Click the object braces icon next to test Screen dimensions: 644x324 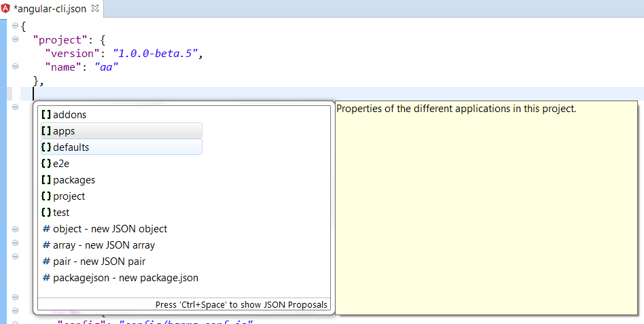46,213
